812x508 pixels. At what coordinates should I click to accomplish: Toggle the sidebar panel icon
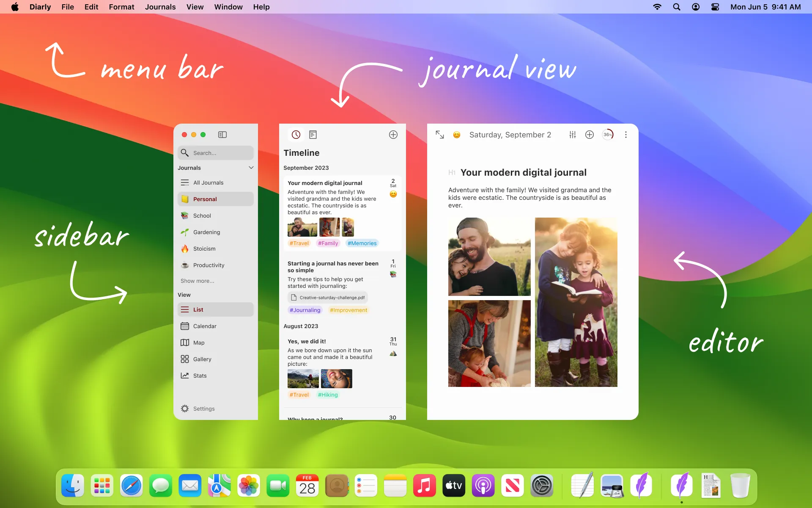(x=222, y=135)
